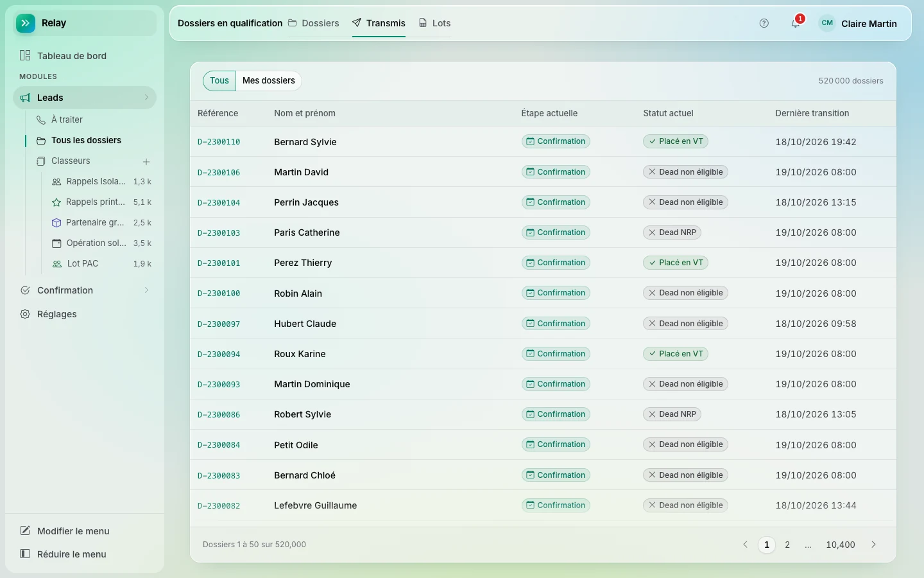The image size is (924, 578).
Task: Switch to the Mes dossiers filter
Action: 269,81
